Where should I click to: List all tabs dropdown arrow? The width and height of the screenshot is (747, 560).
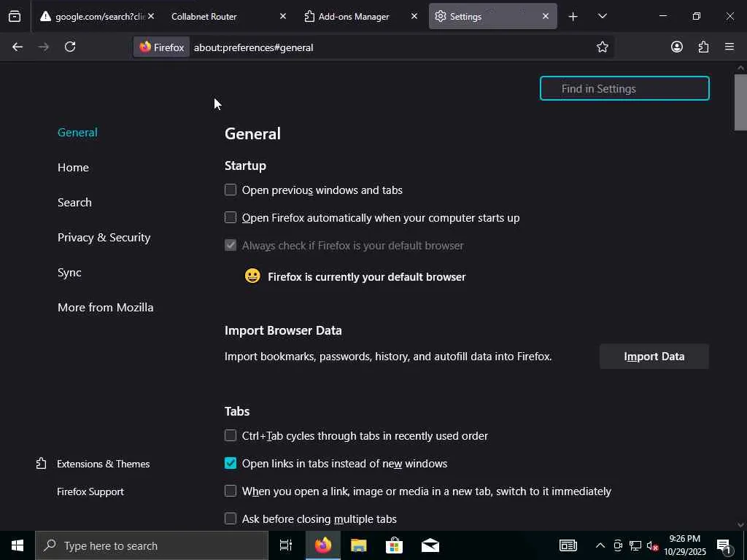coord(602,16)
